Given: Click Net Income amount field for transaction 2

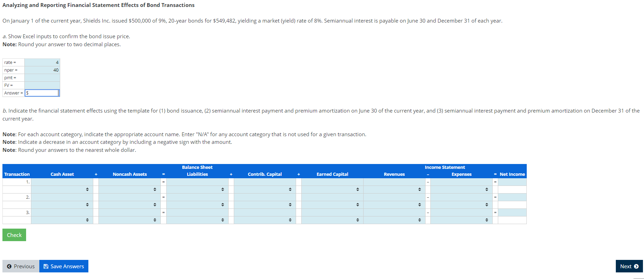Looking at the screenshot, I should (512, 197).
